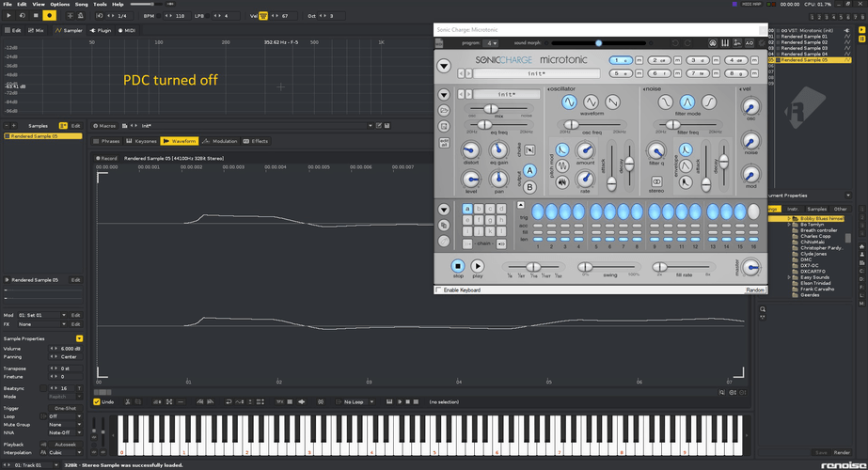The image size is (868, 470).
Task: Open the Microtonic main preset menu arrow
Action: coord(444,66)
